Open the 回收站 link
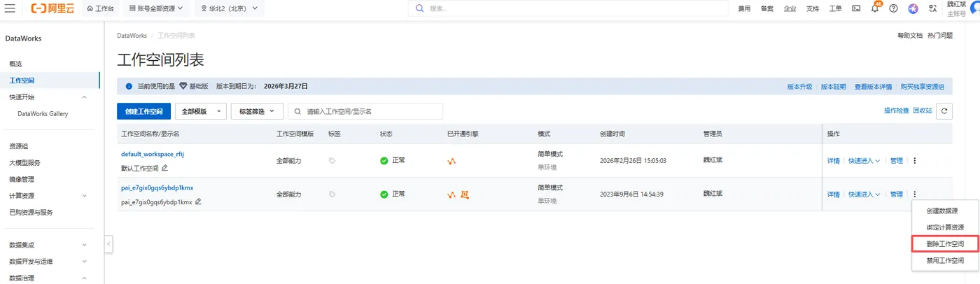Screen dimensions: 980x284 [x=923, y=111]
